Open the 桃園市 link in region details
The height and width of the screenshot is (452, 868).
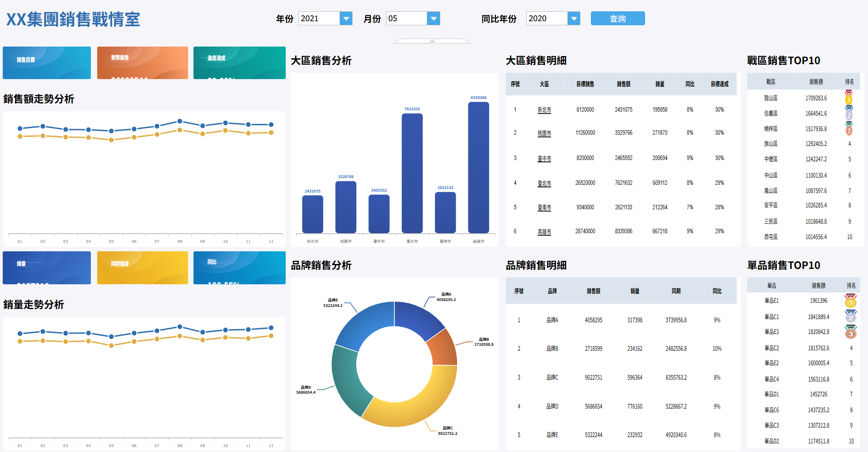(x=544, y=133)
